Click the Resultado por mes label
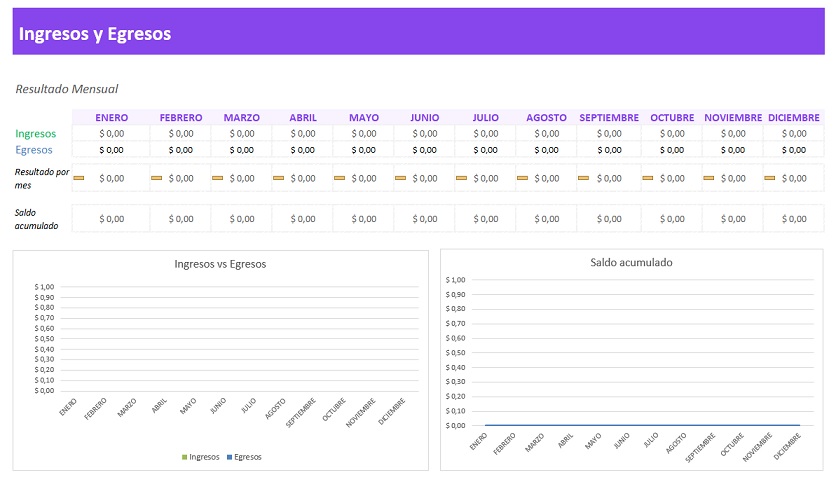Screen dimensions: 836x482 coord(42,179)
